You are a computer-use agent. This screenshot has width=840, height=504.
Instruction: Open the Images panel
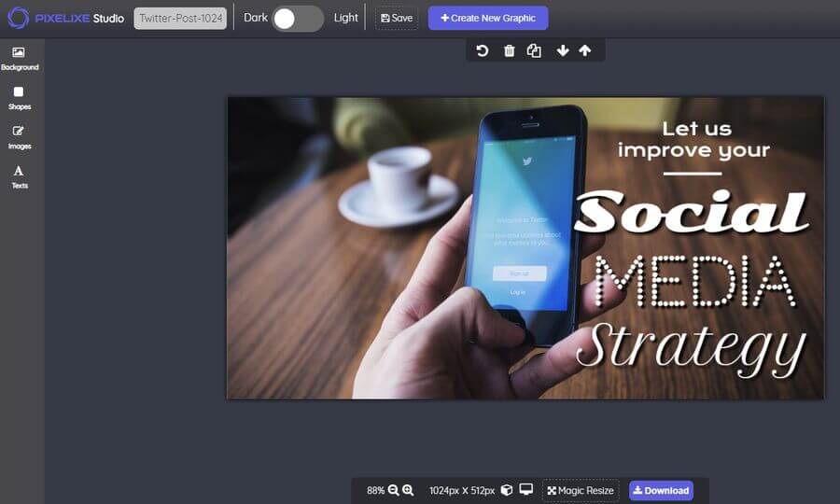point(20,137)
